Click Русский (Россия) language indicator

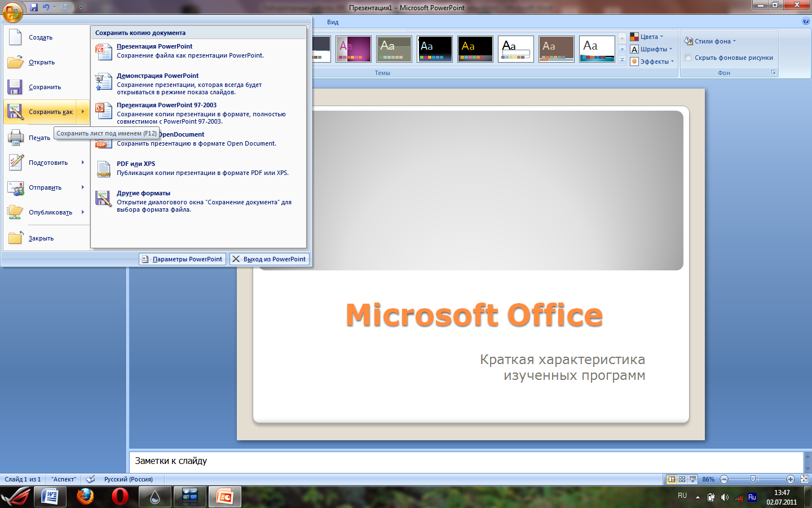pos(129,479)
